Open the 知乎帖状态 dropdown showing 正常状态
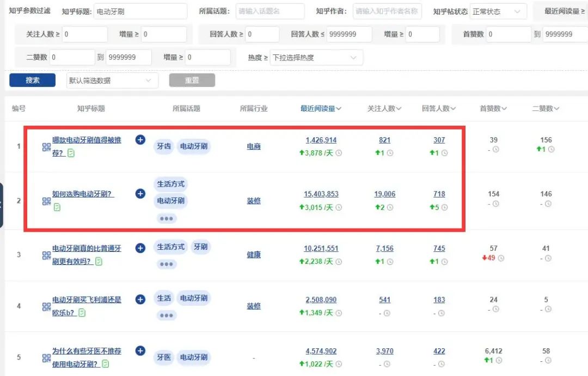588x376 pixels. (497, 11)
